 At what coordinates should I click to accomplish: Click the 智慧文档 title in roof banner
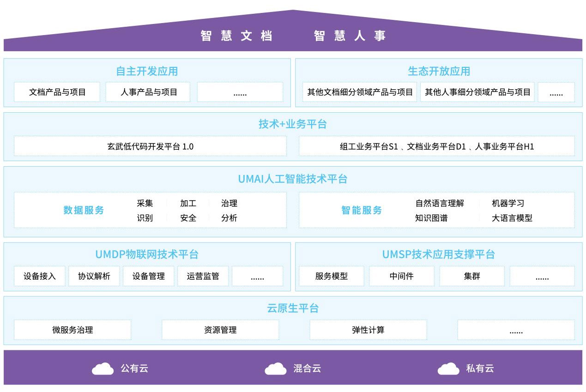(236, 36)
